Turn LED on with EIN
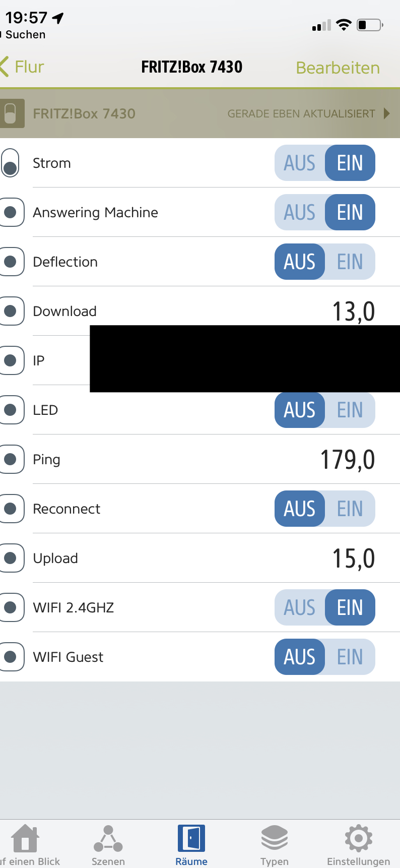 (350, 410)
